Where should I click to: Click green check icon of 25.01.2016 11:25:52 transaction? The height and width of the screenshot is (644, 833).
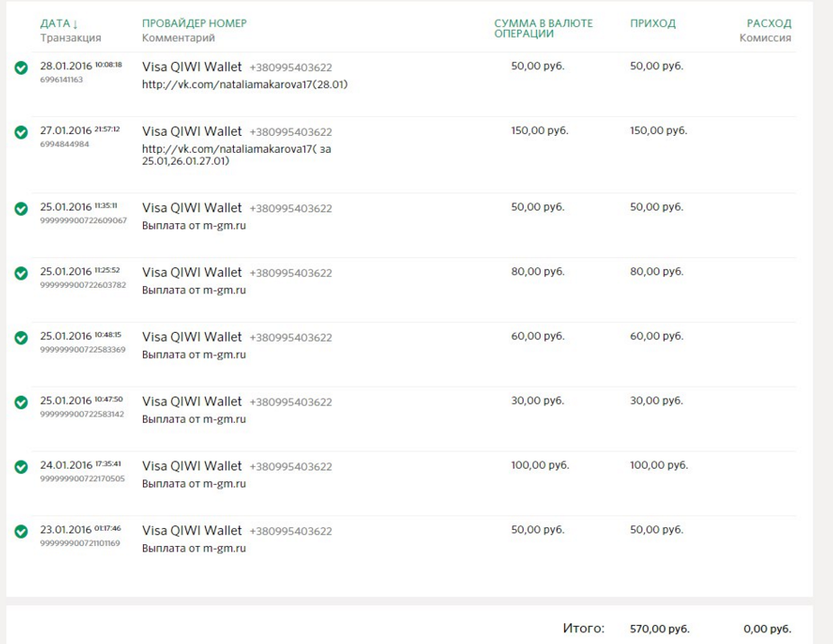[x=22, y=273]
